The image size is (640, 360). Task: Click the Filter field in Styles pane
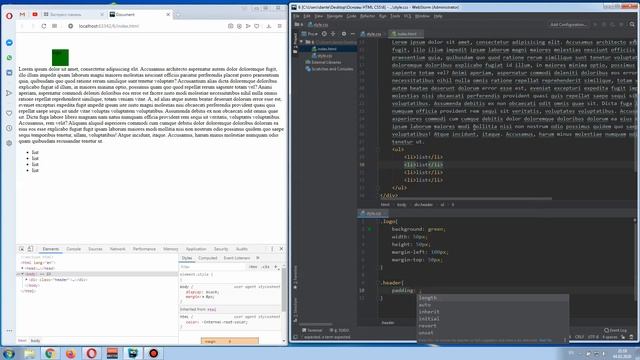pyautogui.click(x=212, y=267)
